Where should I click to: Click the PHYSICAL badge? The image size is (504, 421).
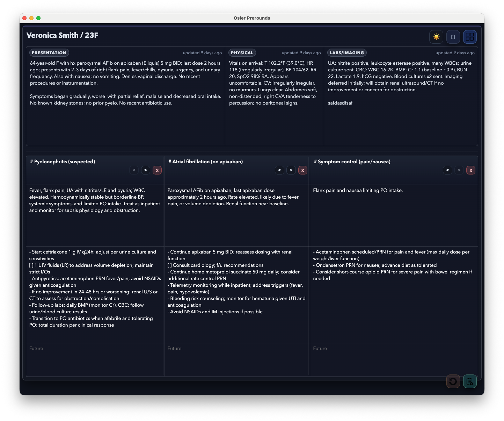(242, 52)
